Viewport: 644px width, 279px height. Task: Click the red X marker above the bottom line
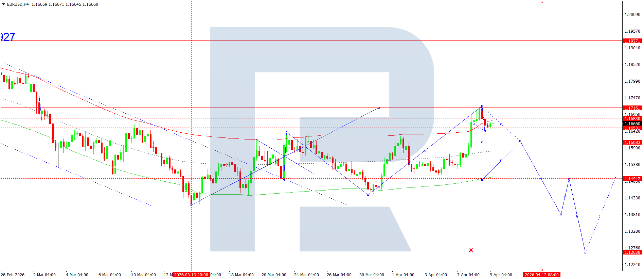(x=471, y=250)
